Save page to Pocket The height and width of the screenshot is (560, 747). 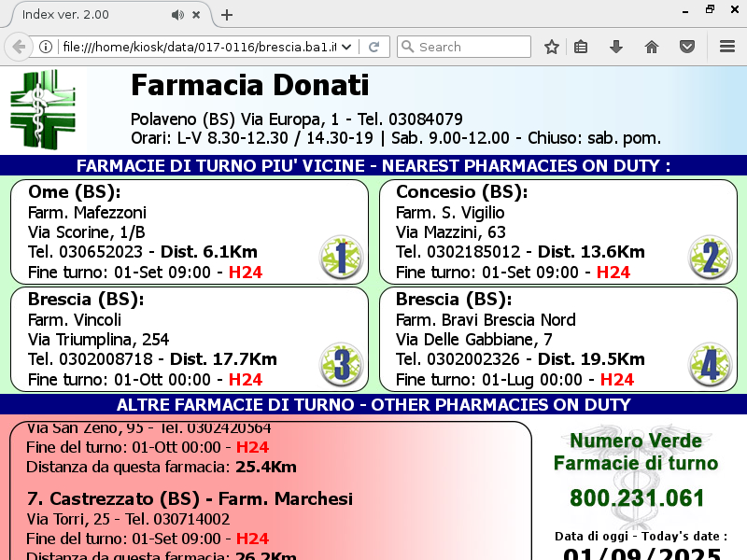tap(687, 47)
